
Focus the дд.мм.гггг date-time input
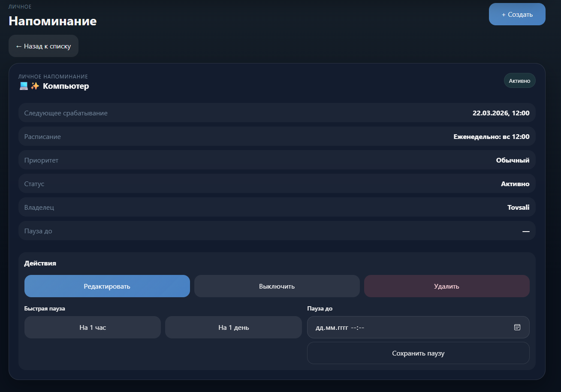pyautogui.click(x=386, y=327)
